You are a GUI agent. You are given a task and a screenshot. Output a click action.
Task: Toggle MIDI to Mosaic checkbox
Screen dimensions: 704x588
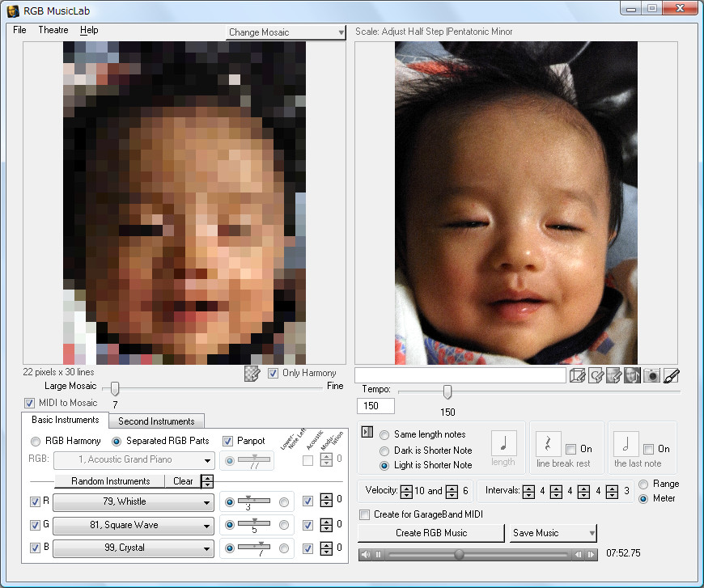click(30, 403)
